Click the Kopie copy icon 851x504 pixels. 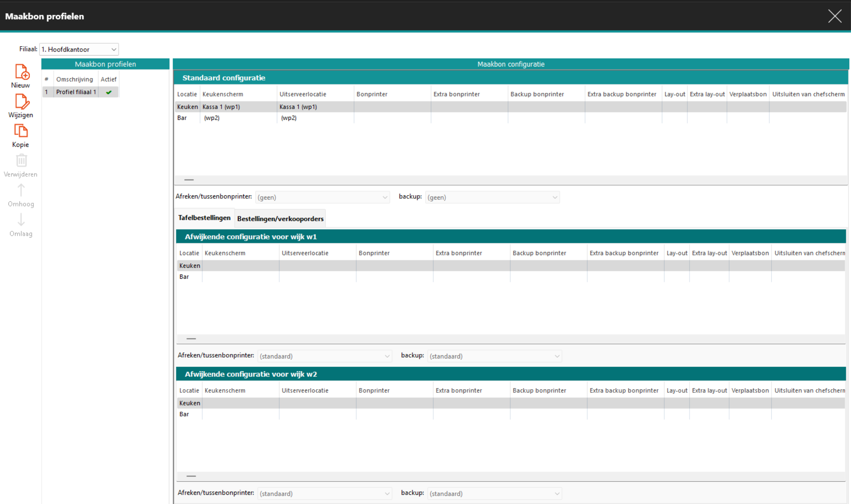pyautogui.click(x=21, y=131)
